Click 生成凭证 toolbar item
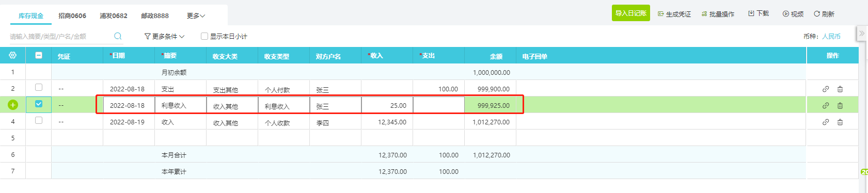 (x=674, y=14)
